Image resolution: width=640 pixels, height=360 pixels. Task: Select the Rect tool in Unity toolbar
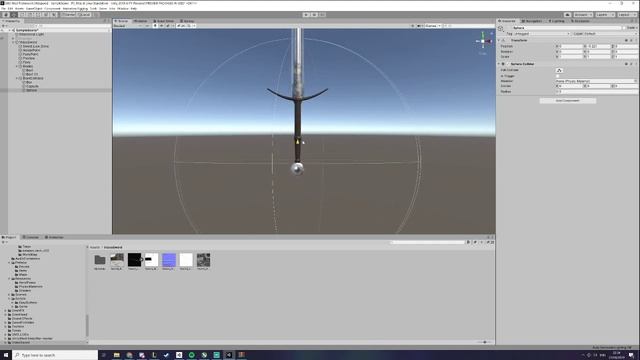coord(38,15)
